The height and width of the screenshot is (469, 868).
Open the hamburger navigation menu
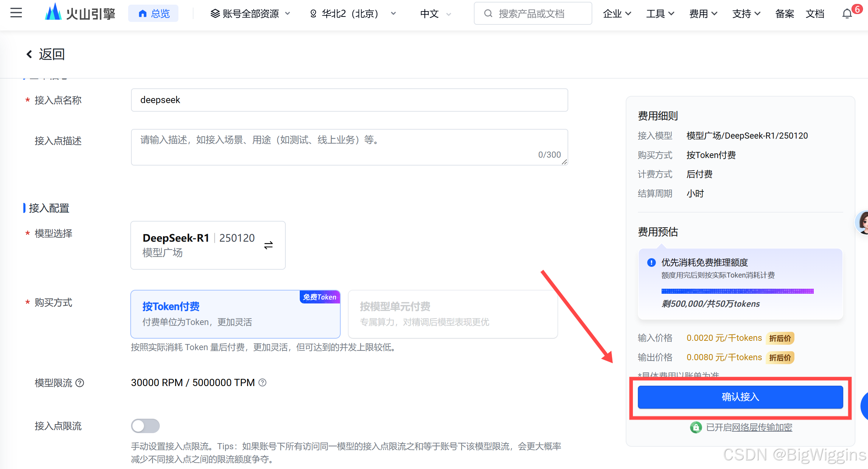point(16,13)
